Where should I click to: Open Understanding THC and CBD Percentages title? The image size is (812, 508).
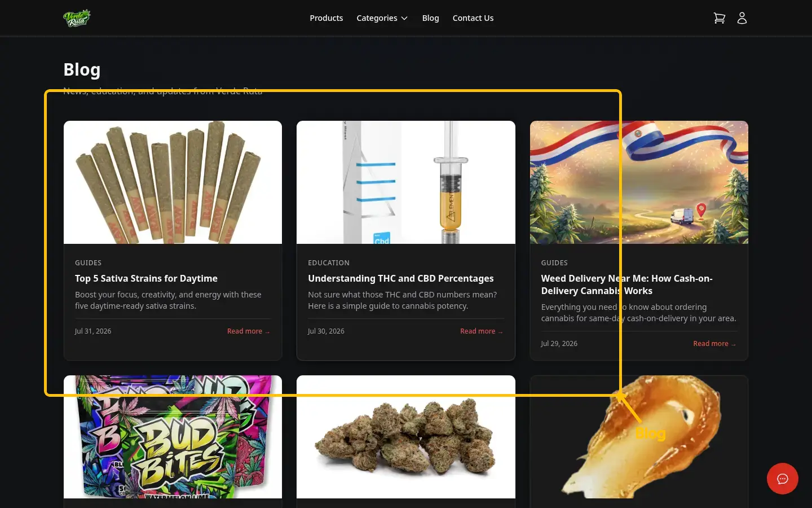pyautogui.click(x=400, y=278)
